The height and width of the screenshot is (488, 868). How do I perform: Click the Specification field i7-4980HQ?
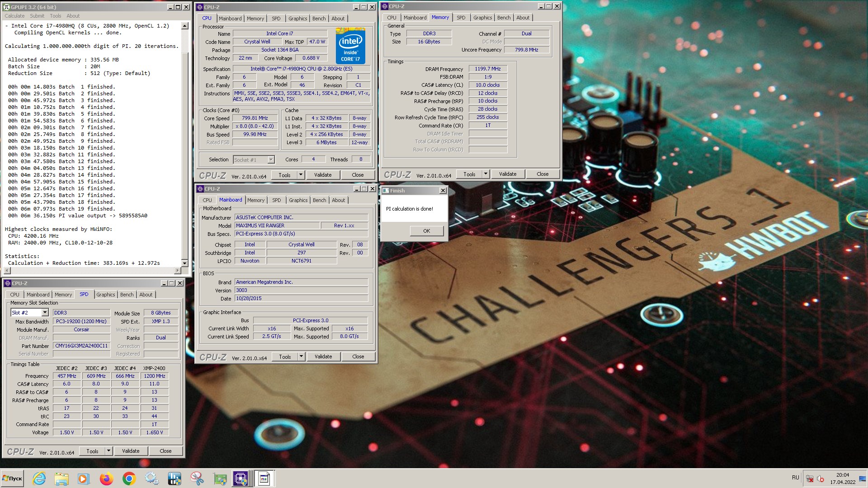(x=301, y=69)
